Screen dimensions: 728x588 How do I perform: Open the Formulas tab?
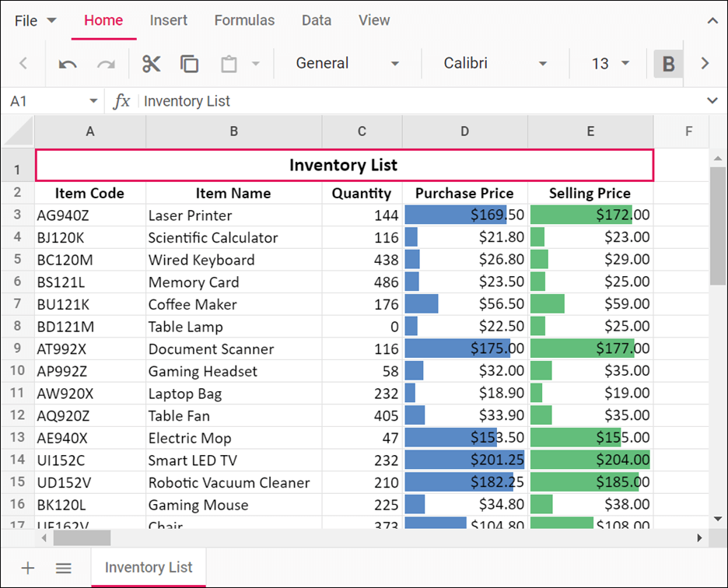pos(244,21)
